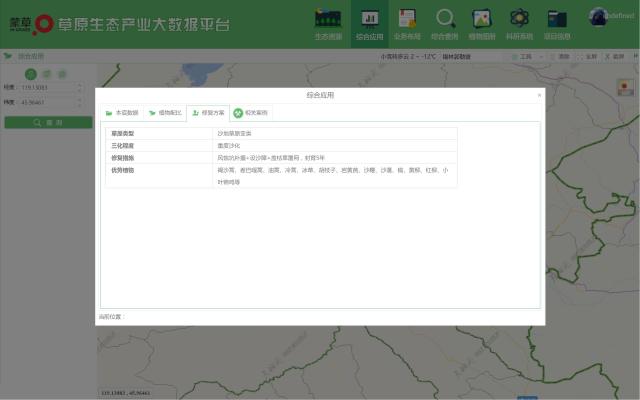640x400 pixels.
Task: Open the 生态资源 module icon
Action: pyautogui.click(x=328, y=22)
